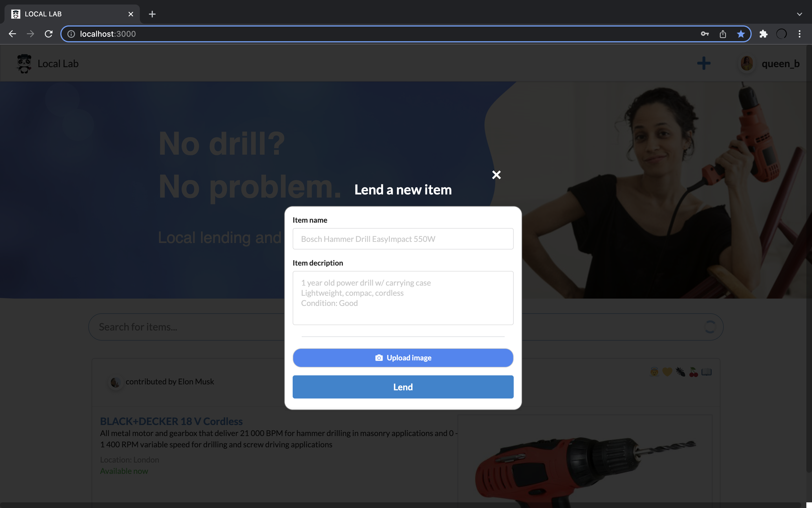Click the camera icon on Upload image
Screen dimensions: 812x508
point(379,358)
